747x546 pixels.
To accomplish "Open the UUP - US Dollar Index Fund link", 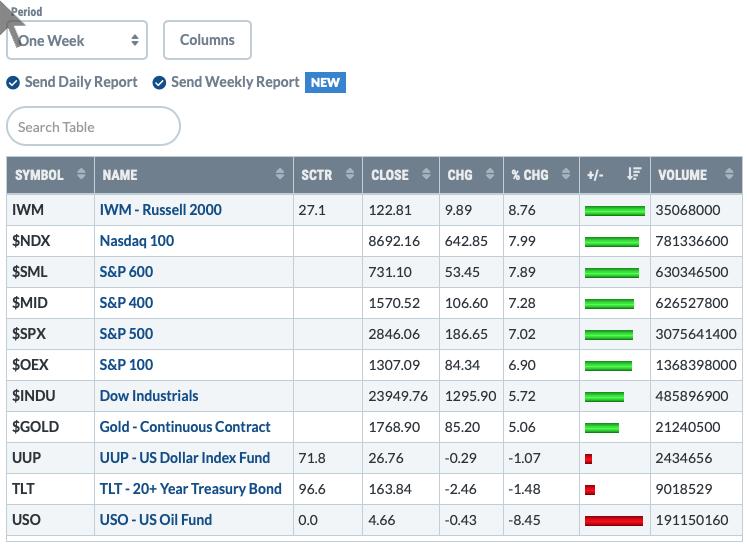I will [x=185, y=457].
